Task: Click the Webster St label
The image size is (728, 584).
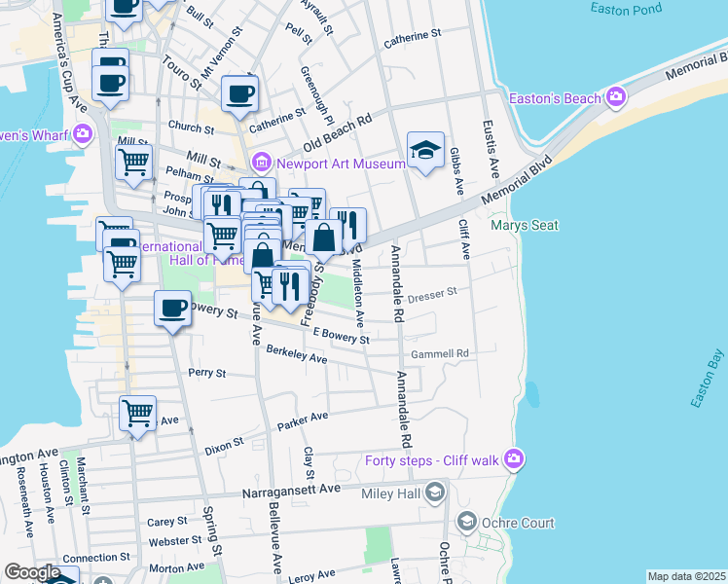Action: click(x=175, y=541)
